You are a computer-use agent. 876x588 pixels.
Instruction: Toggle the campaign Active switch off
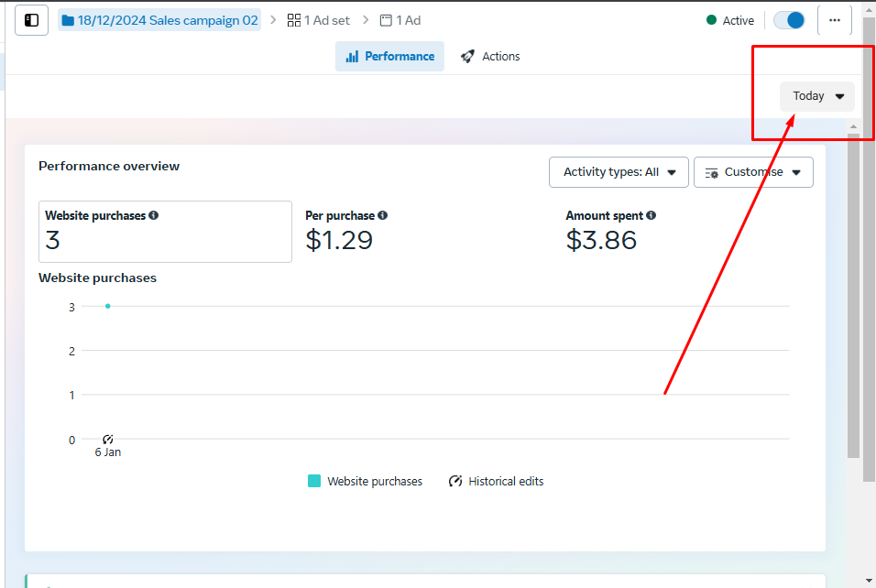(789, 20)
